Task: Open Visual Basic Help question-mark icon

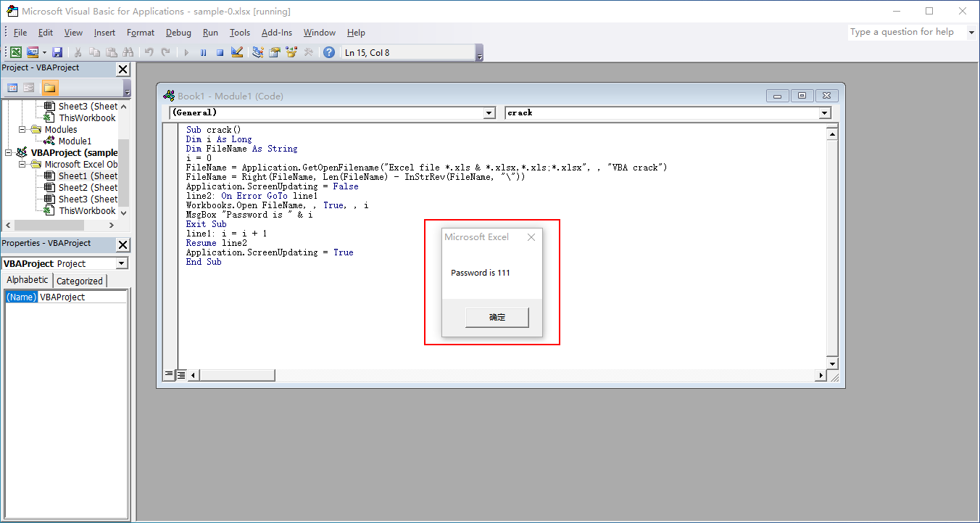Action: pos(329,52)
